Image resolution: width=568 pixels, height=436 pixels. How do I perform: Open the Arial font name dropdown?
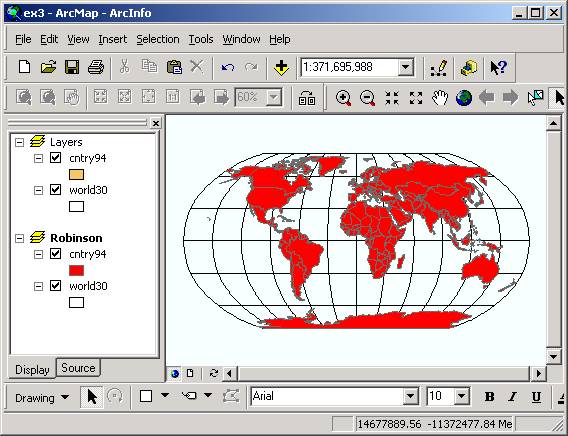tap(410, 396)
